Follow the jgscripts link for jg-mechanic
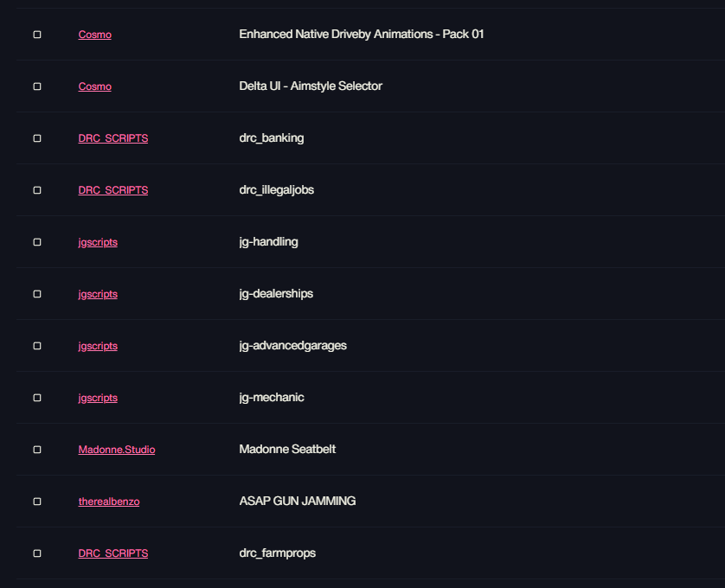Screen dimensions: 725x588 98,398
